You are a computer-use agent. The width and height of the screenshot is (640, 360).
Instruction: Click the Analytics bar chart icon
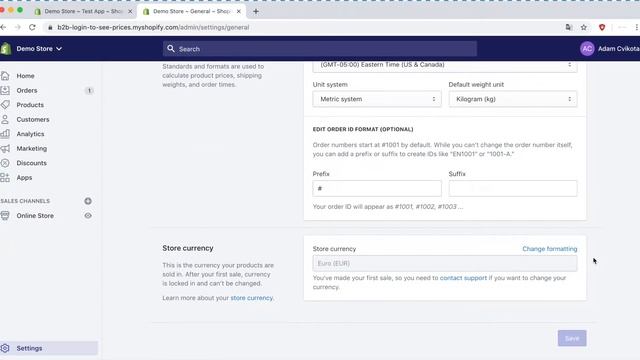5,134
